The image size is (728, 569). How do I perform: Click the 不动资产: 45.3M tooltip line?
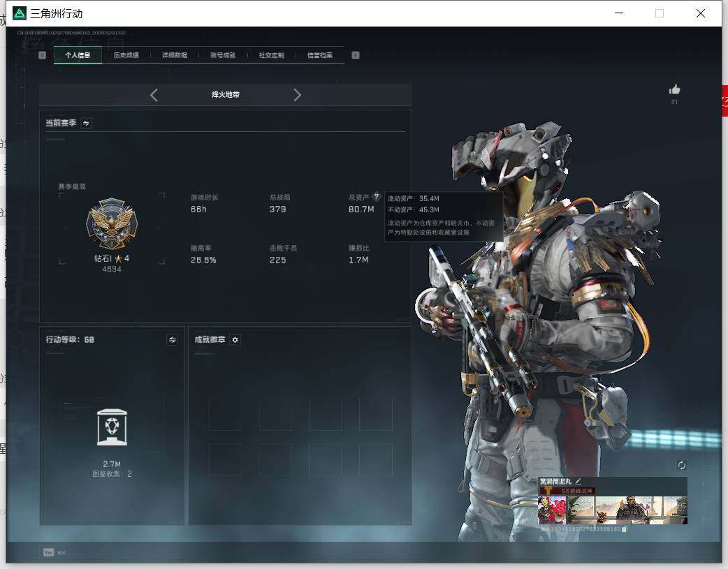coord(413,209)
